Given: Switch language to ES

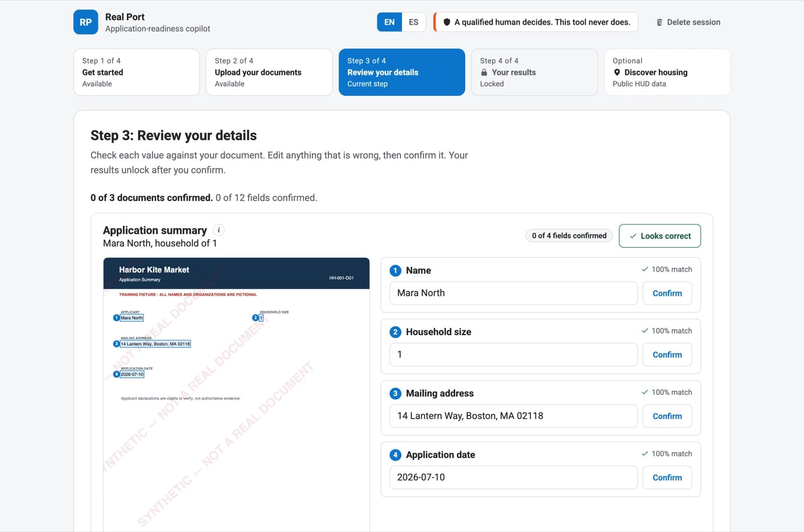Looking at the screenshot, I should pos(414,22).
